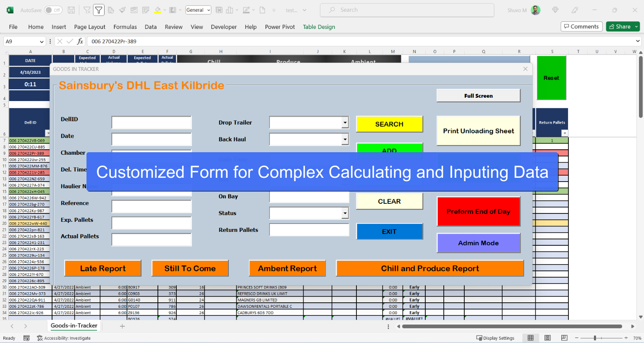Click the zoom slider in status bar
Image resolution: width=644 pixels, height=343 pixels.
595,338
